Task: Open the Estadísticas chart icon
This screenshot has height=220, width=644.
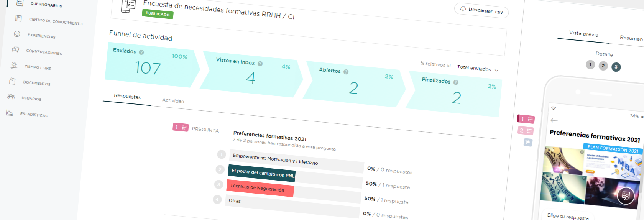Action: 9,113
